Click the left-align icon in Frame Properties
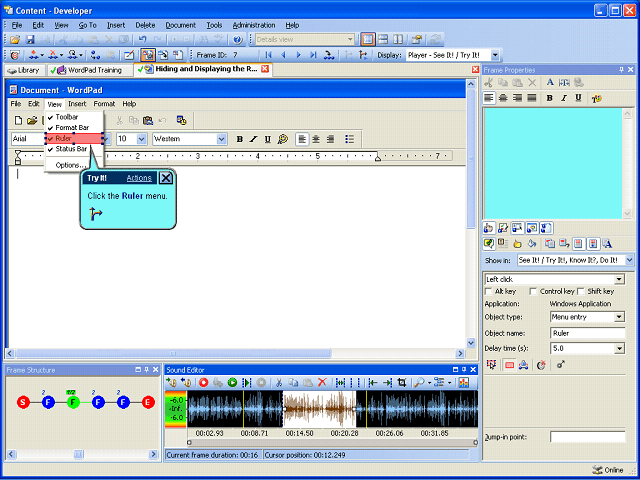This screenshot has width=640, height=480. (x=489, y=98)
